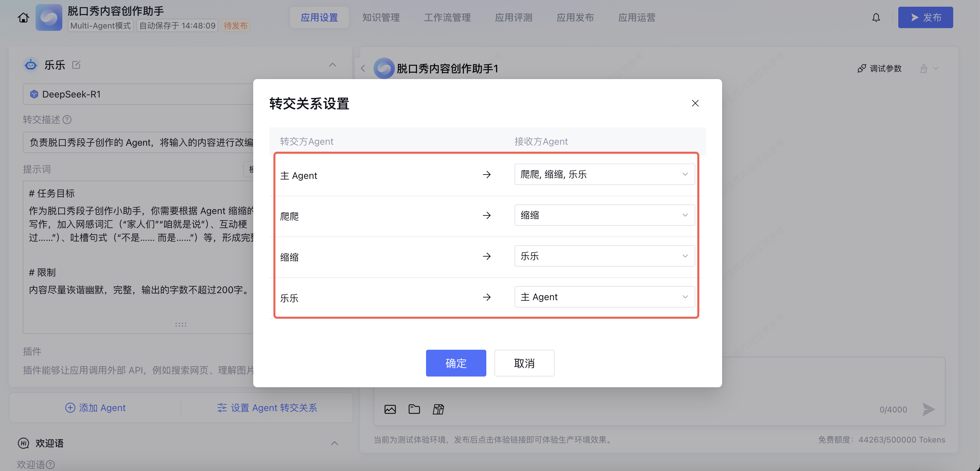The height and width of the screenshot is (471, 980).
Task: Click the home icon
Action: 23,17
